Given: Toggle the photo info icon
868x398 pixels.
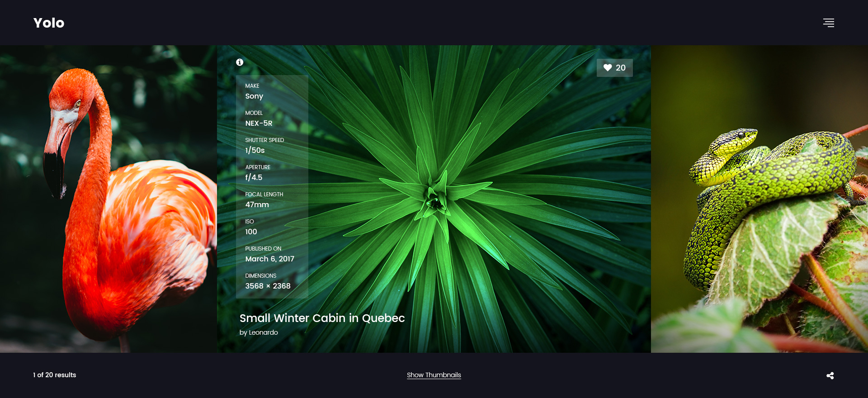Looking at the screenshot, I should tap(240, 62).
